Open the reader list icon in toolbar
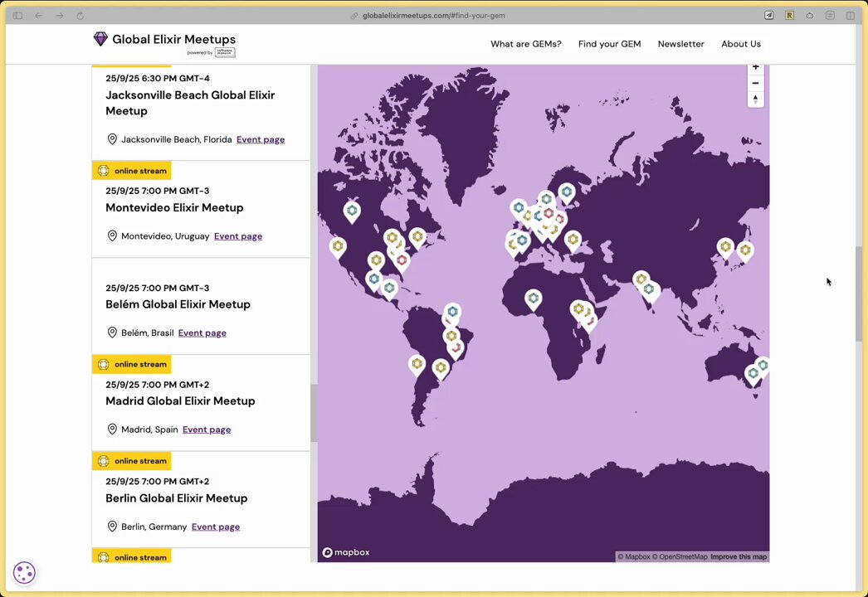Screen dimensions: 868x597 (830, 16)
